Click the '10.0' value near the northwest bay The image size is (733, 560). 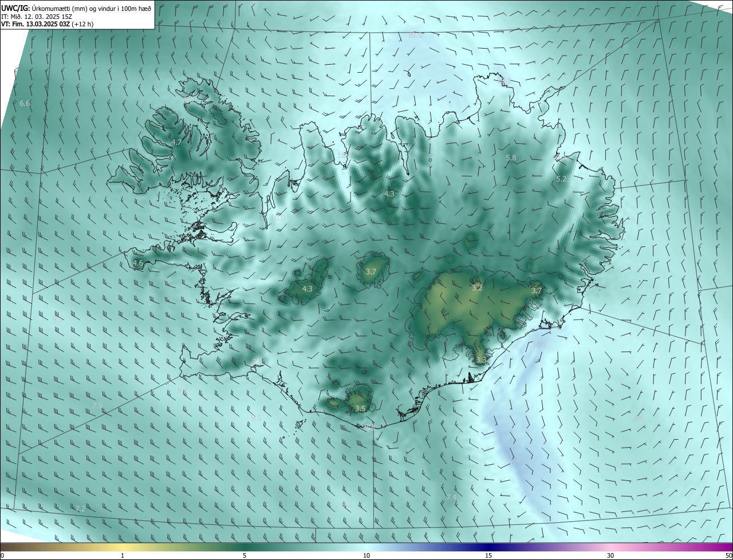tap(278, 218)
